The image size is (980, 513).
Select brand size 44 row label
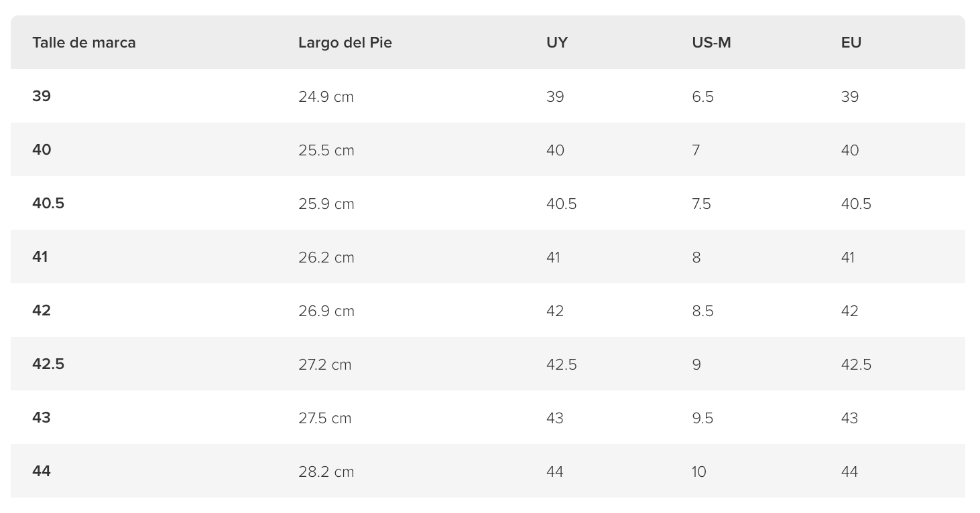coord(42,471)
